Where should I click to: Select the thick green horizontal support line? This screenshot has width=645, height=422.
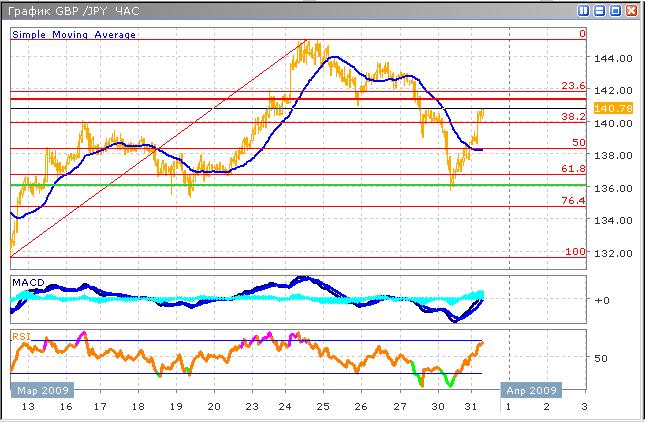(x=300, y=185)
